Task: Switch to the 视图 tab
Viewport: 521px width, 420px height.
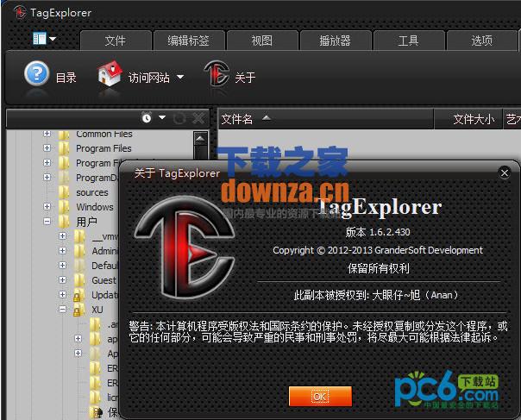Action: tap(262, 41)
